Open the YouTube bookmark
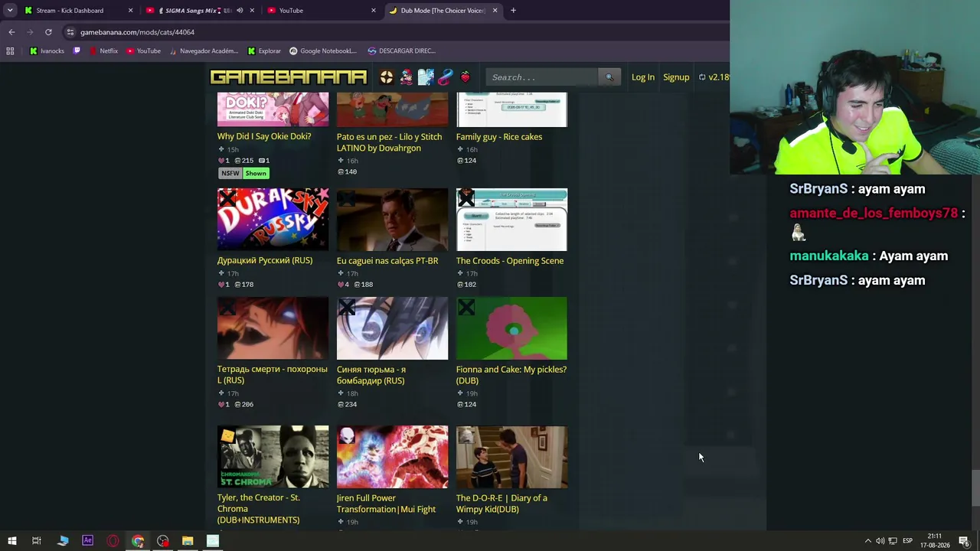The image size is (980, 551). point(143,51)
